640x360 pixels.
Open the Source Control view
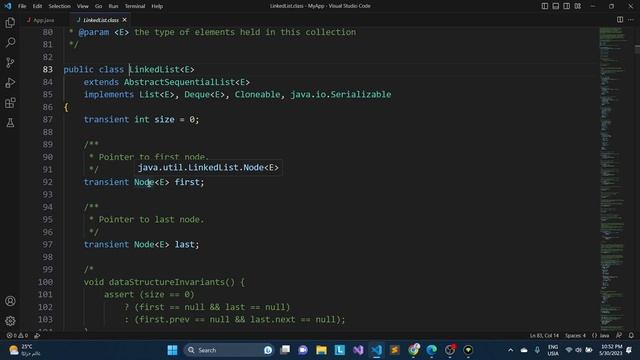[10, 62]
